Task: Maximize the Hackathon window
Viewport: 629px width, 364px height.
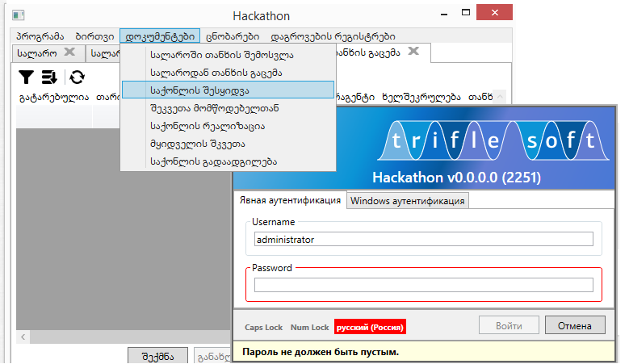Action: (x=466, y=12)
